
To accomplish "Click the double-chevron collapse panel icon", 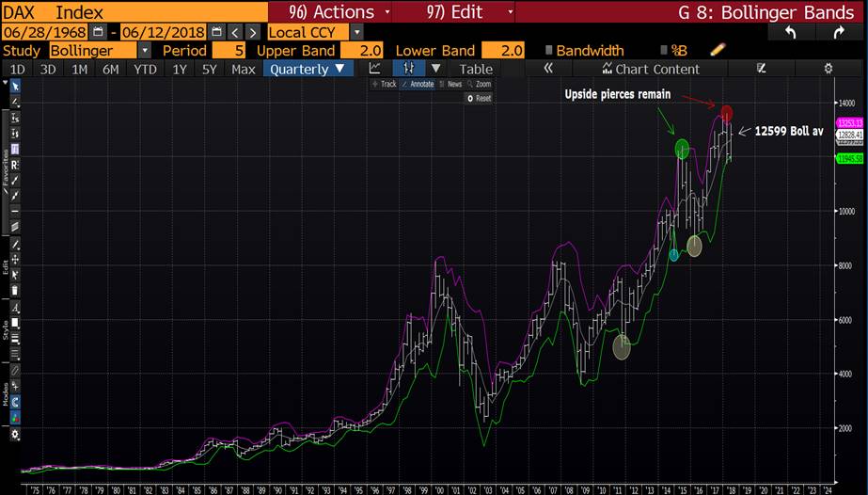I will 548,68.
